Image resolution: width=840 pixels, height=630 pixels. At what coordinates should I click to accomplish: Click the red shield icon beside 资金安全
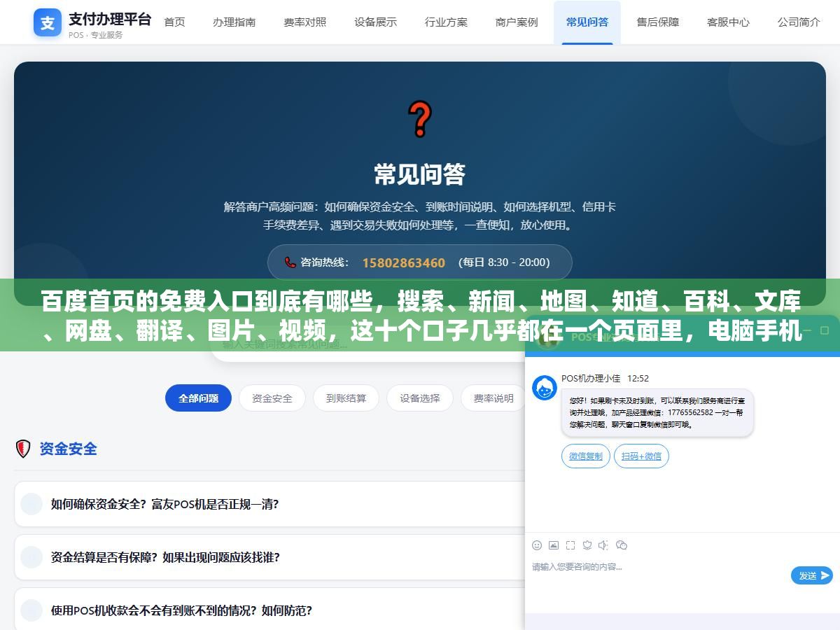(23, 449)
